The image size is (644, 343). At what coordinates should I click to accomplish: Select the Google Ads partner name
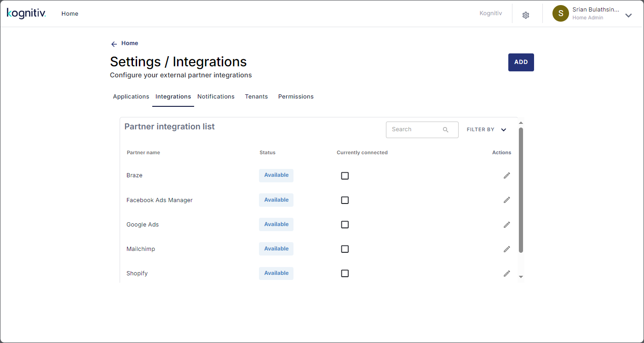pyautogui.click(x=143, y=225)
